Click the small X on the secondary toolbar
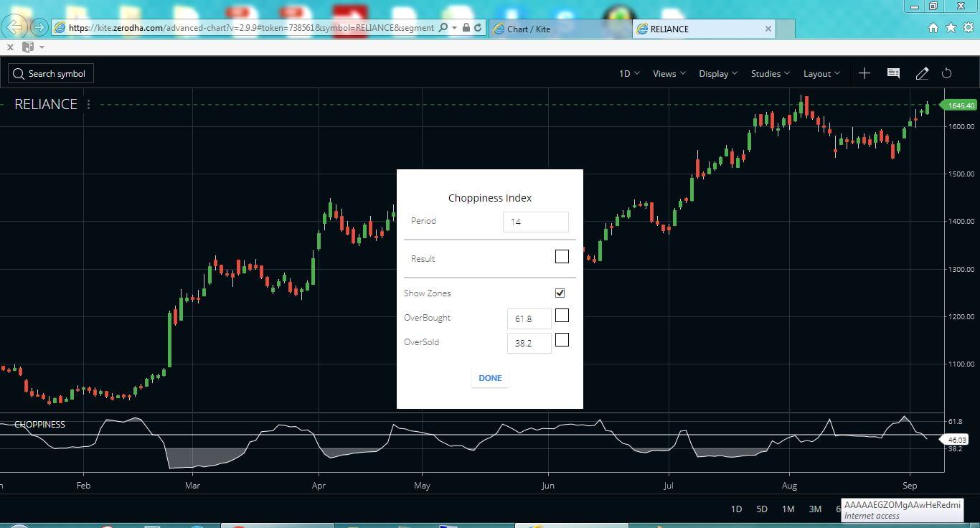 coord(10,47)
